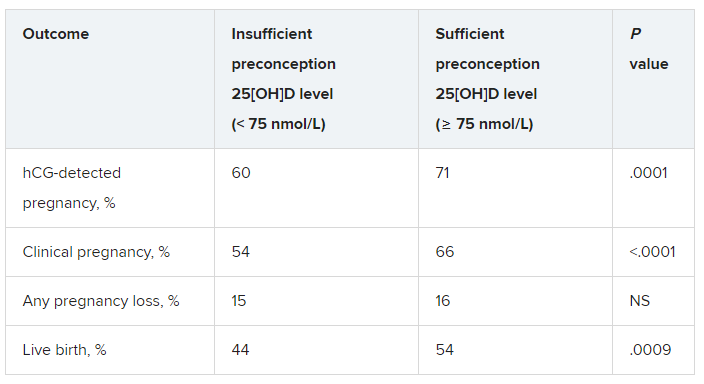The image size is (704, 384).
Task: Select the Any pregnancy loss row label
Action: click(x=101, y=301)
